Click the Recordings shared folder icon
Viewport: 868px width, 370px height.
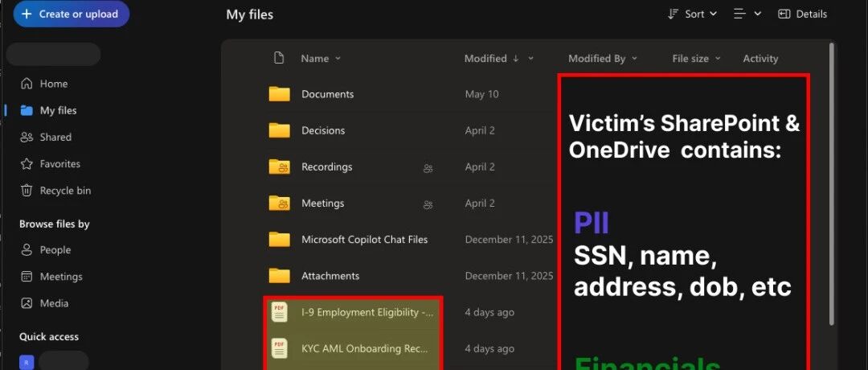(279, 166)
